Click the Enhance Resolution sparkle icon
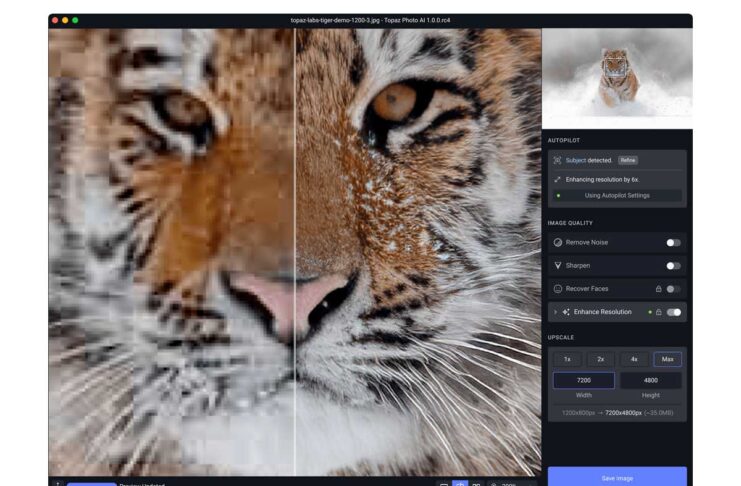The height and width of the screenshot is (486, 741). tap(566, 312)
